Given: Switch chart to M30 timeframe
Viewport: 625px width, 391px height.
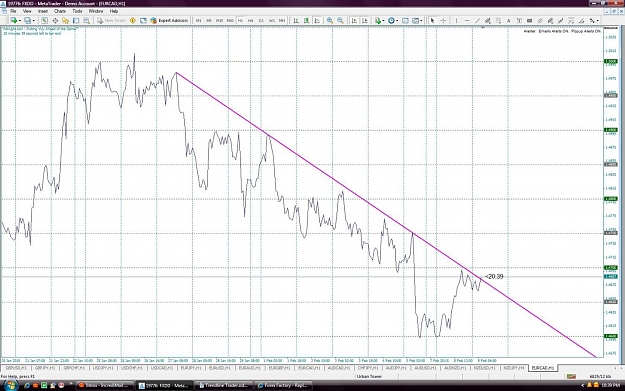Looking at the screenshot, I should 230,20.
